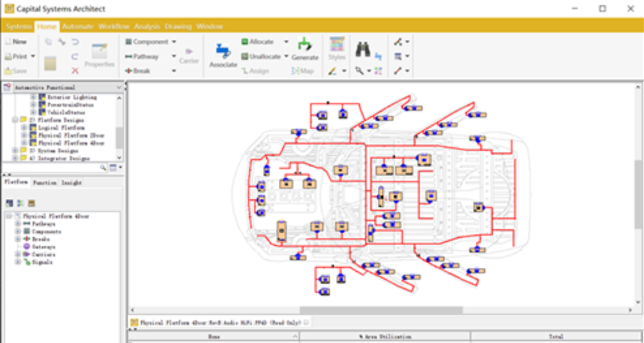Screen dimensions: 644x343
Task: Expand the Pathways tree node
Action: pos(17,224)
